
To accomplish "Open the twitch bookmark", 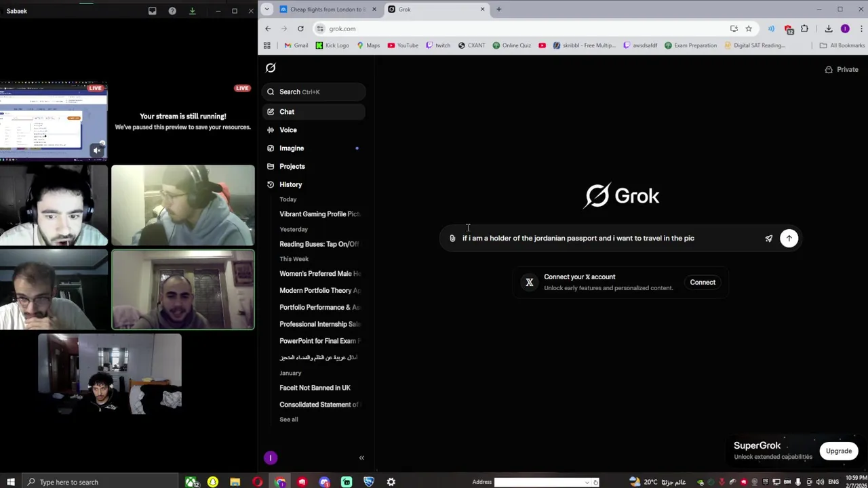I will [438, 45].
